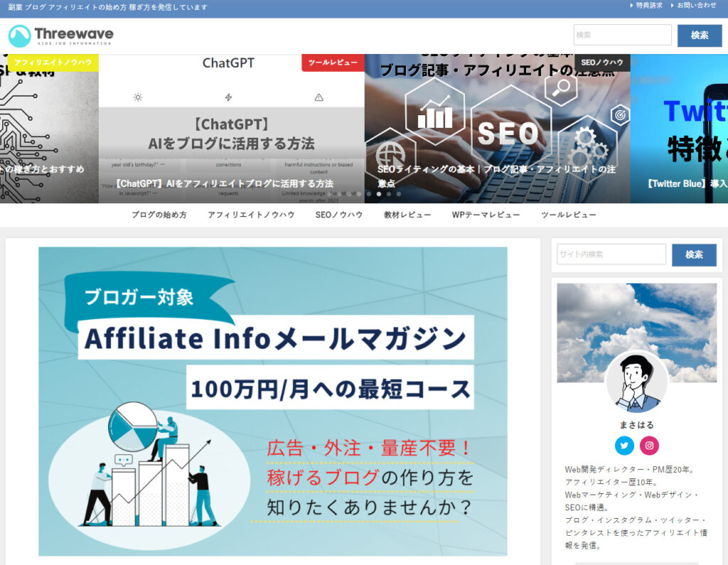The image size is (728, 565).
Task: Click the サイト内検索 input box
Action: pyautogui.click(x=611, y=254)
